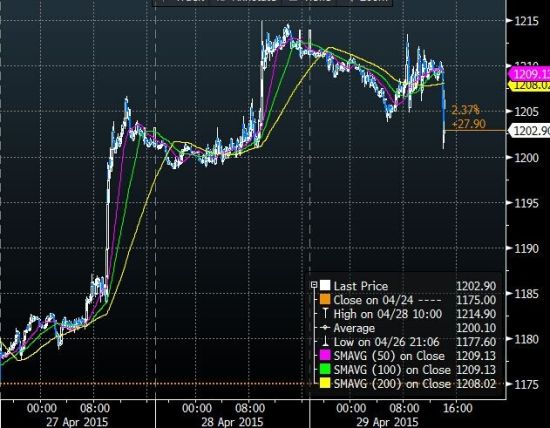Click the 1215 price axis label
The height and width of the screenshot is (428, 550).
pyautogui.click(x=526, y=21)
